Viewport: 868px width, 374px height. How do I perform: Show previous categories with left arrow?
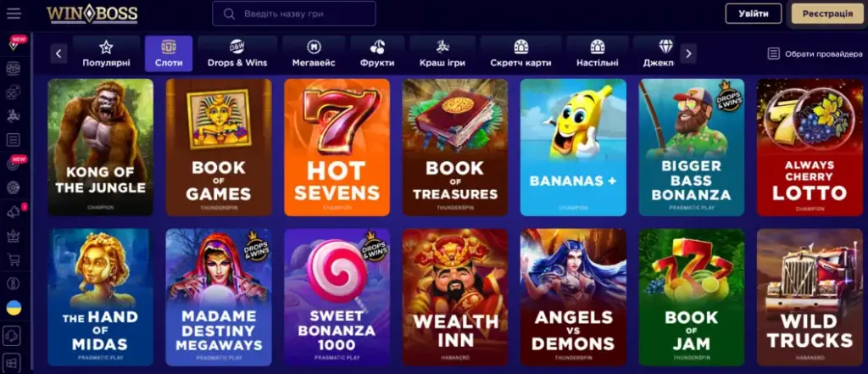58,53
